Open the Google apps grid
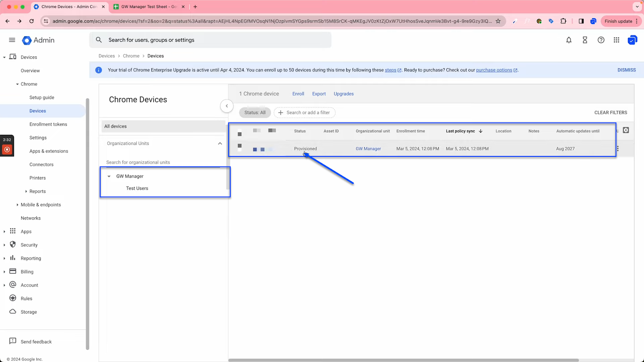Screen dimensions: 644x362 (616, 40)
